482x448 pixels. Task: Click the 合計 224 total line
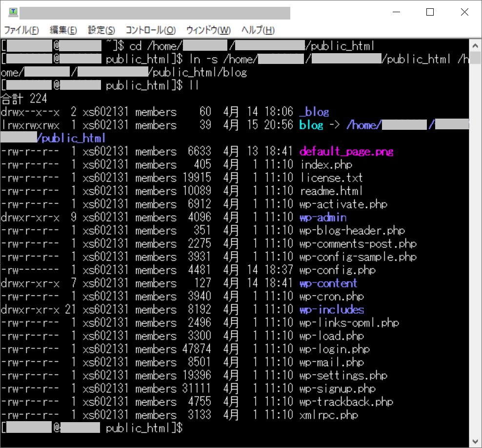click(24, 99)
